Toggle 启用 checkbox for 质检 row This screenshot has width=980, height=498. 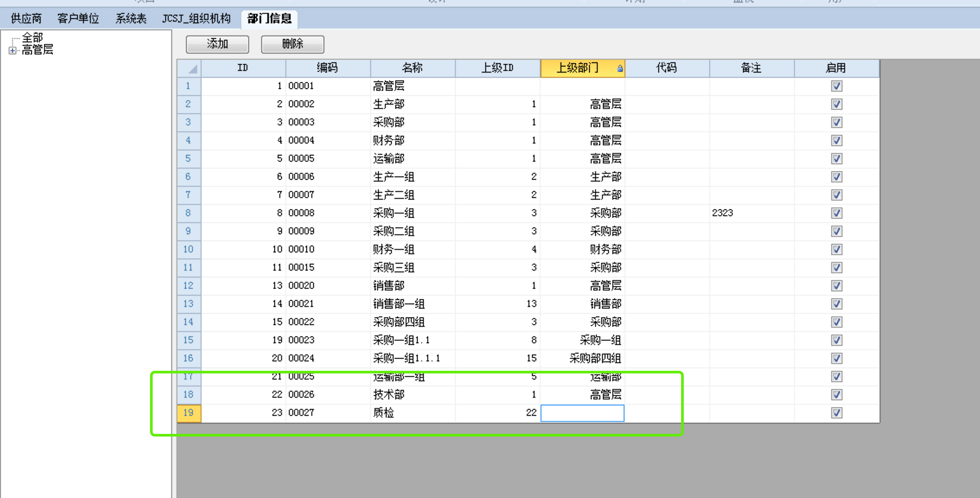pyautogui.click(x=836, y=413)
